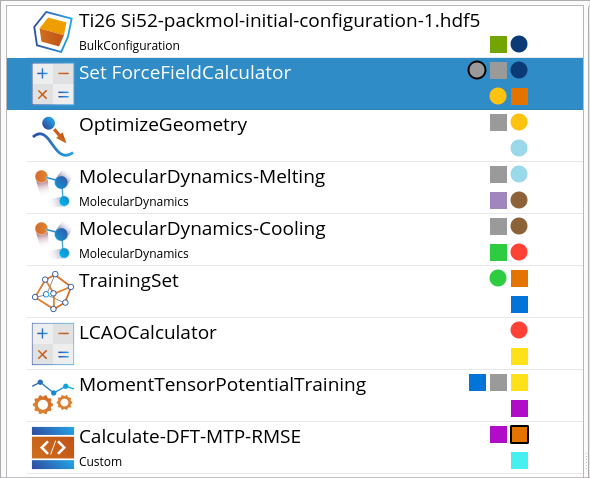Click the MolecularDynamics-Cooling molecule icon
Viewport: 590px width, 478px height.
(53, 239)
